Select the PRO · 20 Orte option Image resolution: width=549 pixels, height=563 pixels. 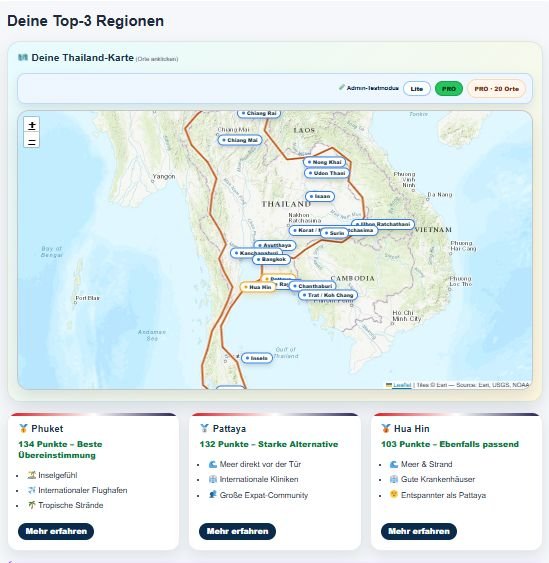[496, 89]
